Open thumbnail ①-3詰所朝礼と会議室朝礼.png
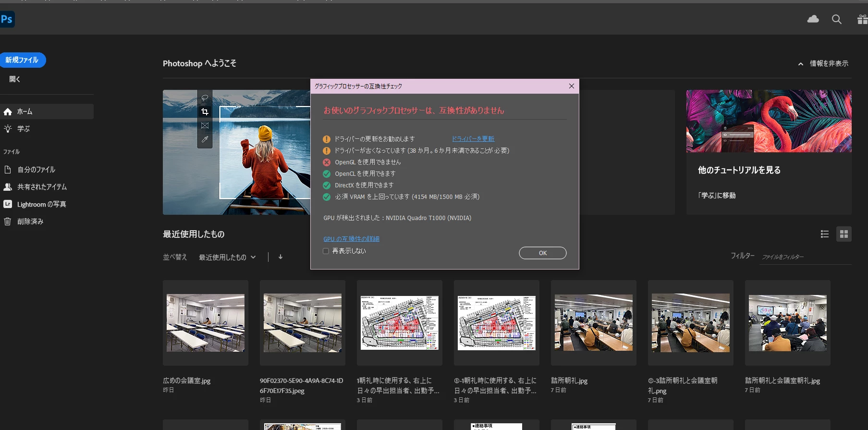Image resolution: width=868 pixels, height=430 pixels. 691,323
